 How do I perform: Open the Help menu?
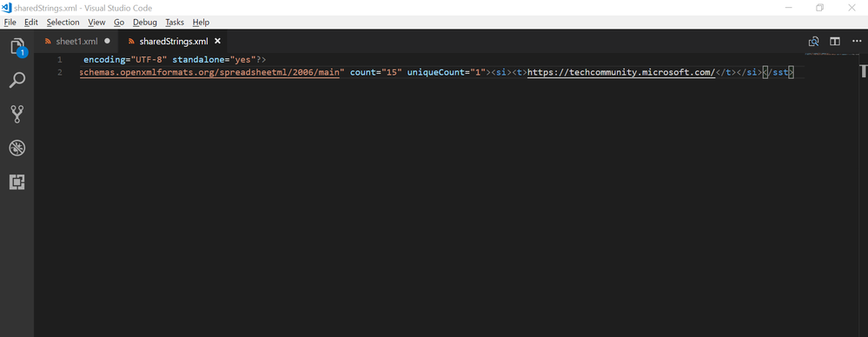pyautogui.click(x=201, y=22)
